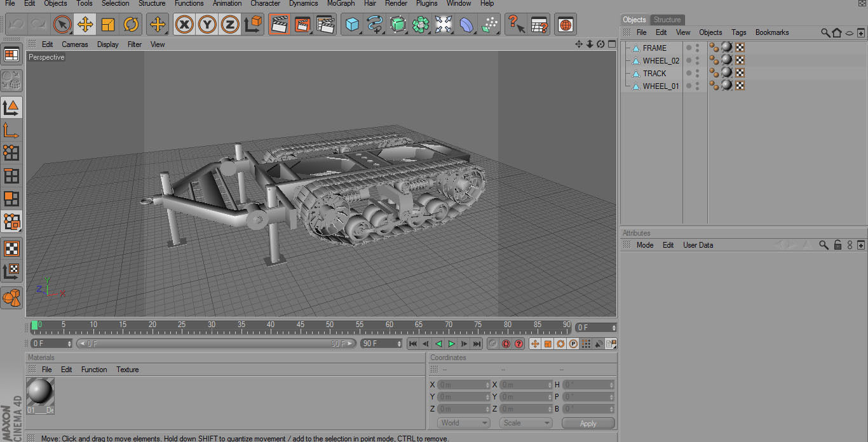The image size is (868, 442).
Task: Click the four-arrows icon right of Array
Action: click(444, 25)
